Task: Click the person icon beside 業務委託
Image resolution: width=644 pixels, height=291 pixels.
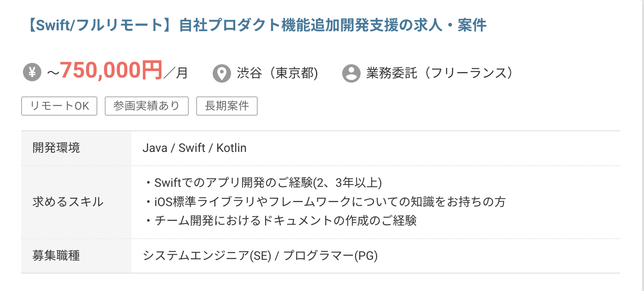Action: pyautogui.click(x=351, y=73)
